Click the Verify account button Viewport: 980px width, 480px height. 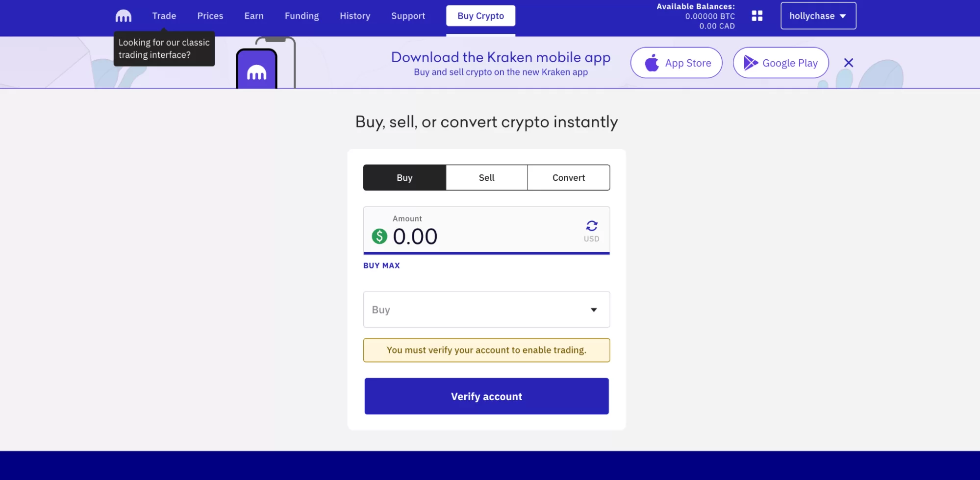[486, 396]
